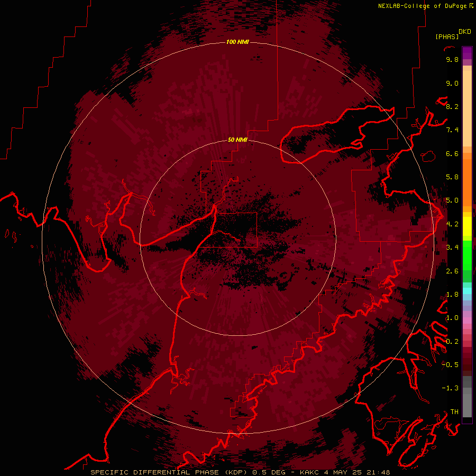
Task: Click the 9.8 scale value
Action: pyautogui.click(x=452, y=59)
